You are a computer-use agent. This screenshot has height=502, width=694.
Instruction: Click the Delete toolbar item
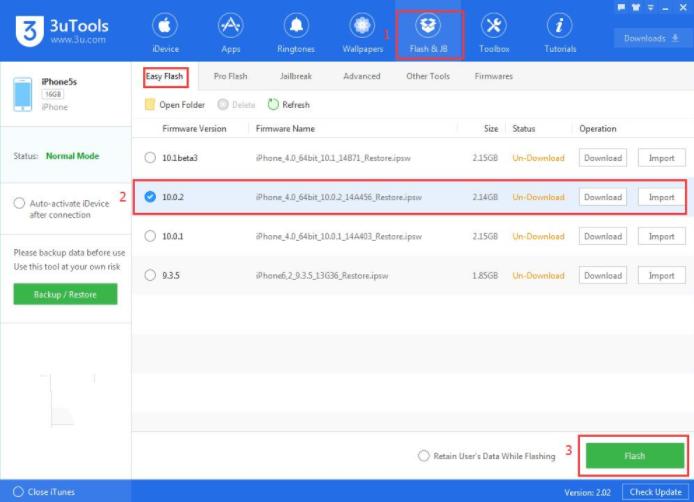[236, 104]
